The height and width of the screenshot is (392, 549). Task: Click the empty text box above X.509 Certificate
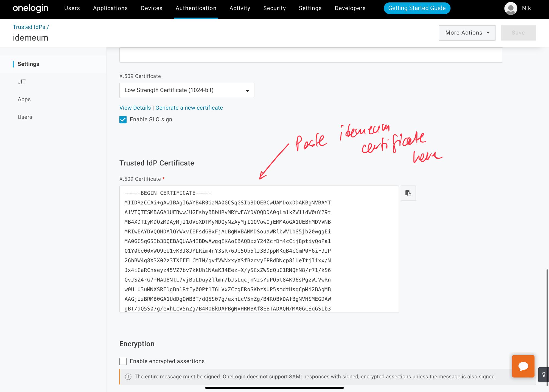[311, 55]
